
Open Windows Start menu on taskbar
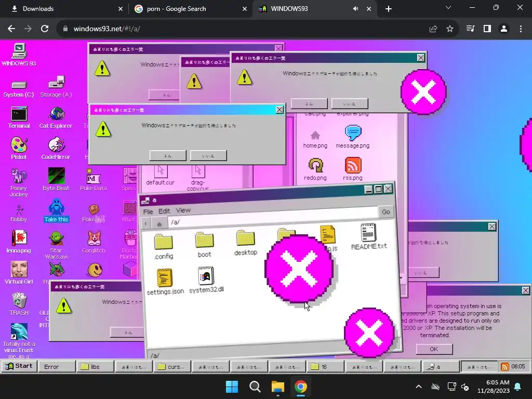[x=232, y=387]
